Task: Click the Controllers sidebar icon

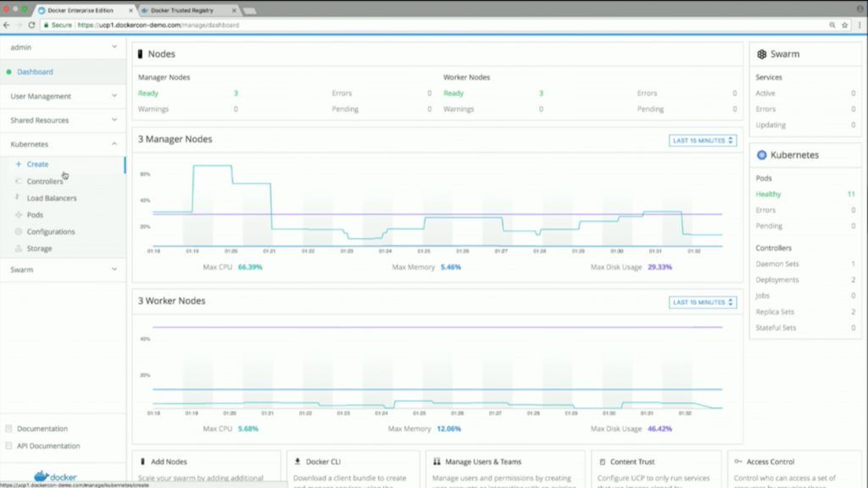Action: (19, 181)
